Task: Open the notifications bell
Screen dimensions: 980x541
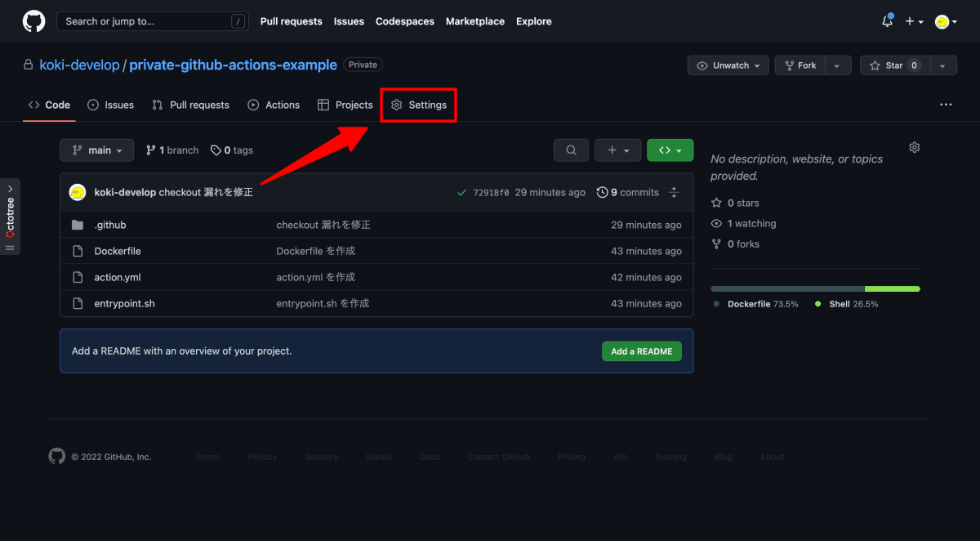Action: [x=888, y=21]
